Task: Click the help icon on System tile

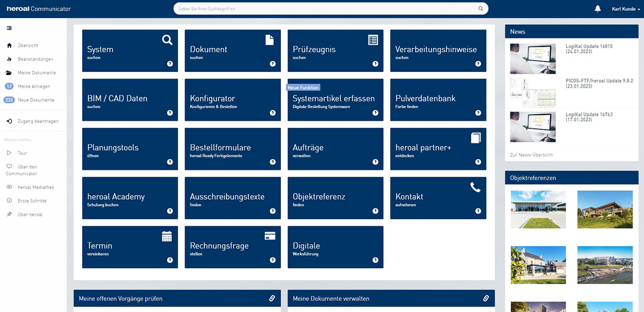Action: click(x=170, y=63)
